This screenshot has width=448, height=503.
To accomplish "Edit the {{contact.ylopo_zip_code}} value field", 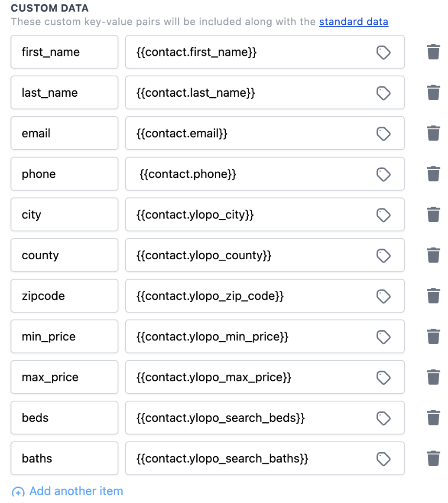I will coord(247,296).
